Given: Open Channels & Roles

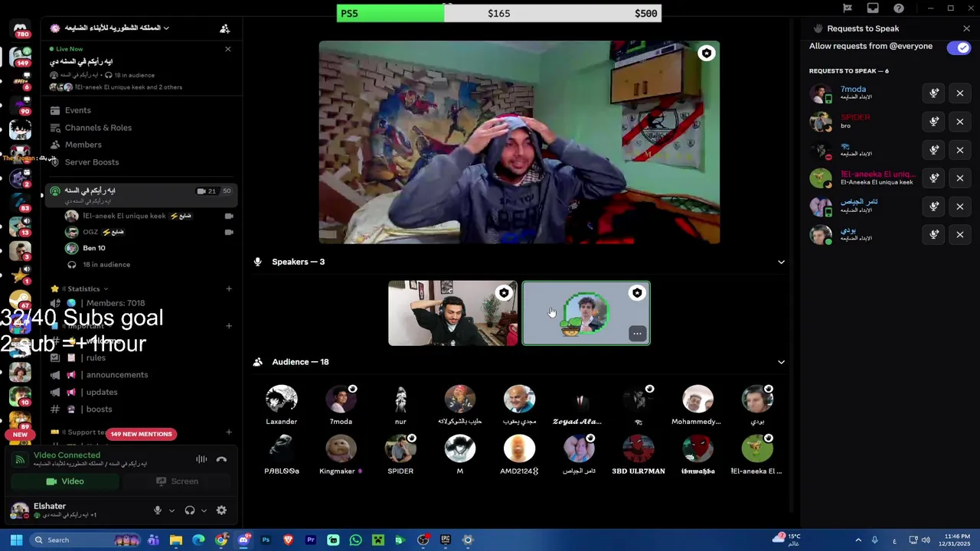Looking at the screenshot, I should [98, 128].
